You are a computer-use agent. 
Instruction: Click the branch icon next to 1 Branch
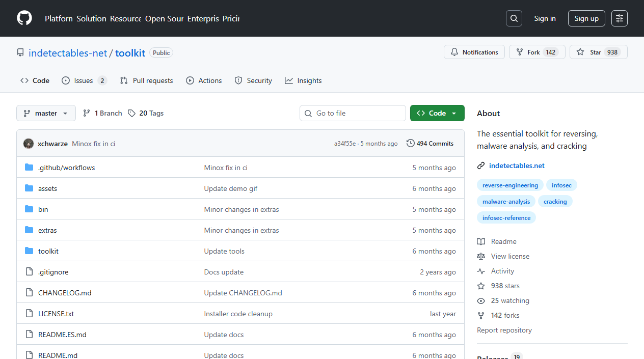click(x=87, y=113)
